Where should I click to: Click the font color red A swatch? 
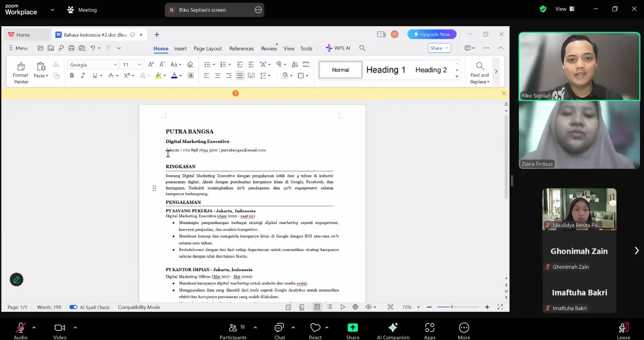174,75
